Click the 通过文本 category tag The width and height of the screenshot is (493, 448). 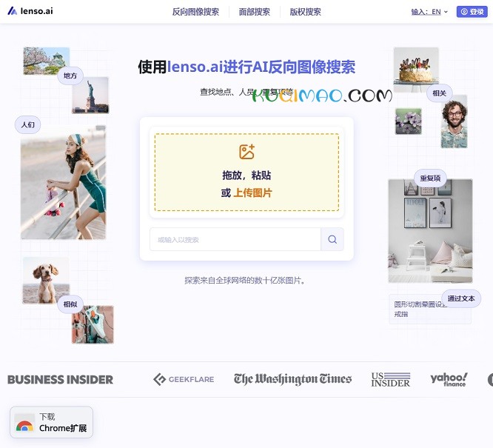[x=461, y=298]
